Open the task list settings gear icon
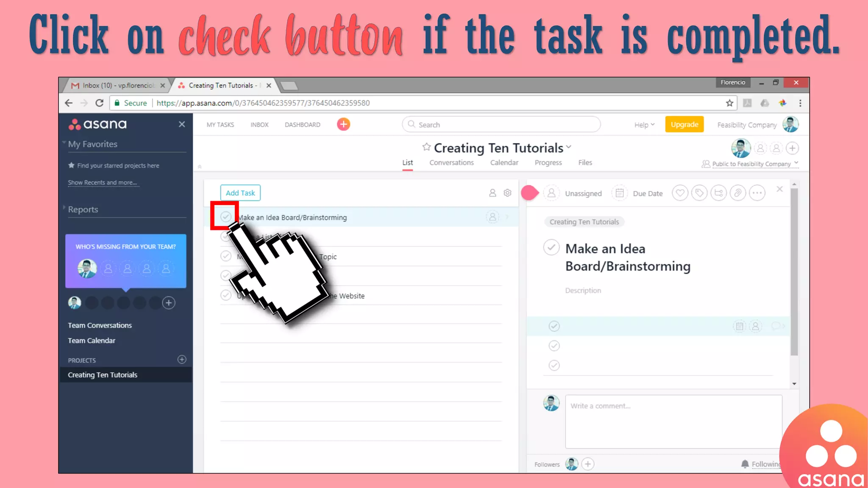 point(507,193)
